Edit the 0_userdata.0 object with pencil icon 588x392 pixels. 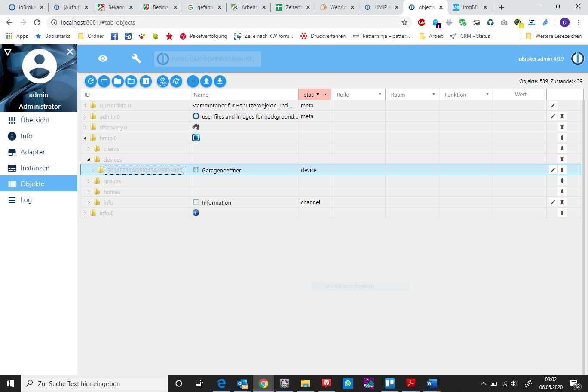pos(553,105)
